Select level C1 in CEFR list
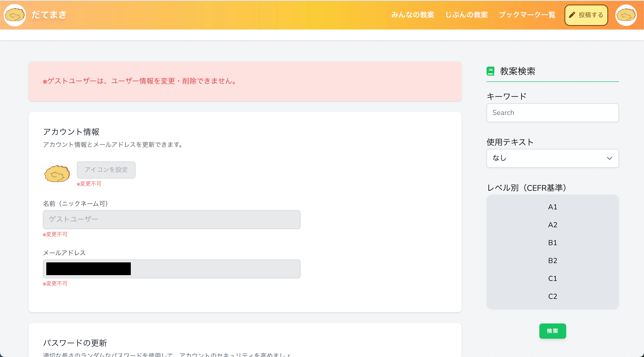This screenshot has height=357, width=644. [x=553, y=278]
